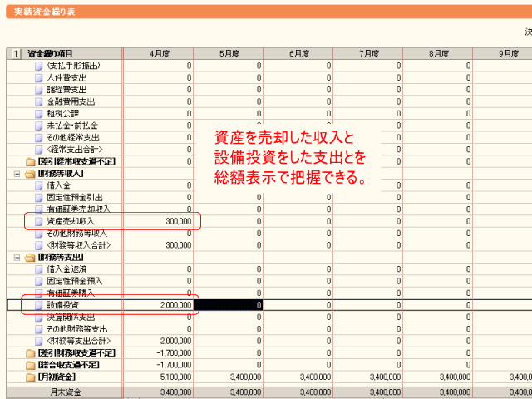The image size is (532, 399).
Task: Click -1,700,000 in the [総合収支過不足] row
Action: pos(159,365)
